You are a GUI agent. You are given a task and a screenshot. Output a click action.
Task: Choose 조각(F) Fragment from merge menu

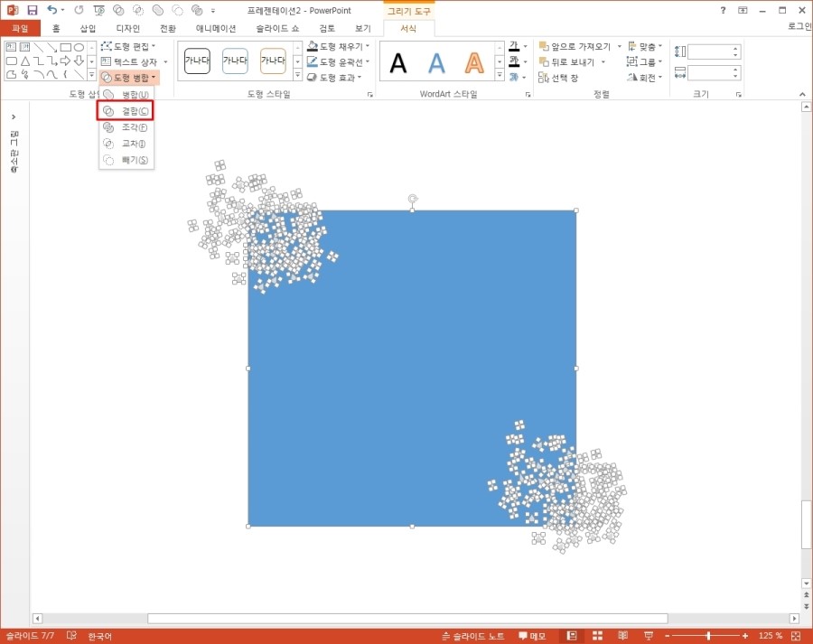tap(126, 127)
